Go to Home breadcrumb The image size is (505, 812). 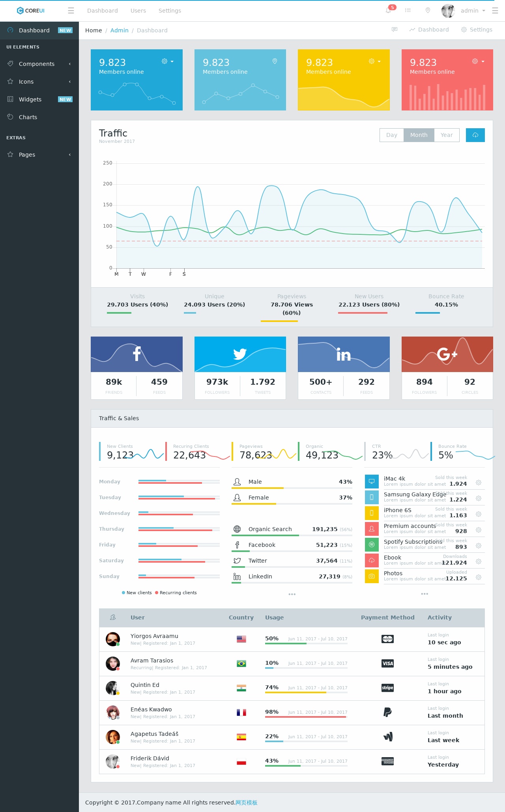[x=94, y=30]
